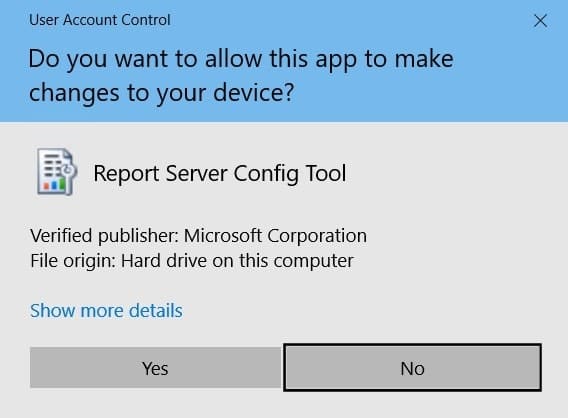Deny the request with the No button
Viewport: 568px width, 418px height.
tap(412, 368)
